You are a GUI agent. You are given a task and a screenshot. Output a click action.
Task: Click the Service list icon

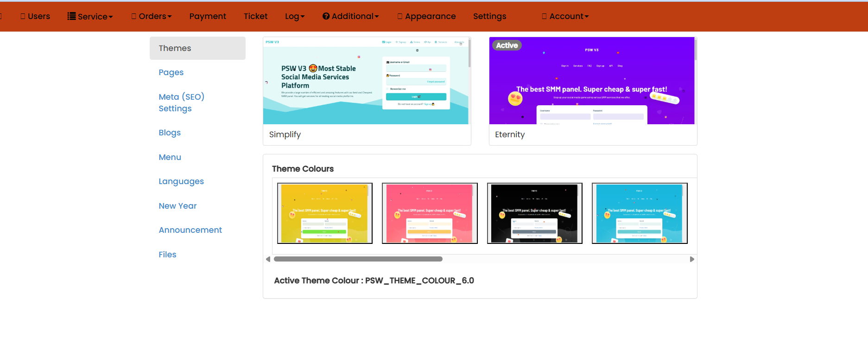click(x=71, y=16)
